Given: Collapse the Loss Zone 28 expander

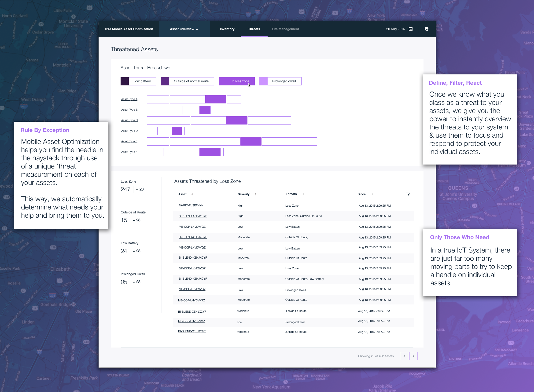Looking at the screenshot, I should click(x=140, y=189).
